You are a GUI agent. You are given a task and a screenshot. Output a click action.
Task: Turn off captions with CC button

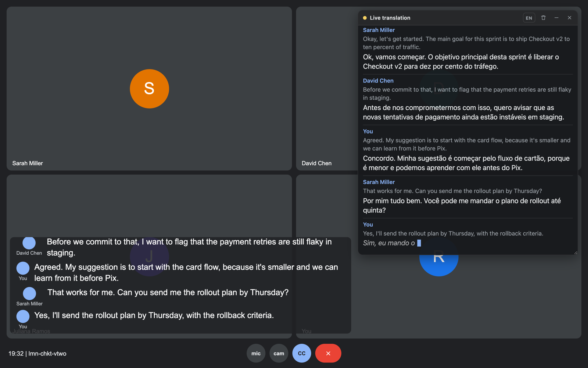(x=302, y=353)
